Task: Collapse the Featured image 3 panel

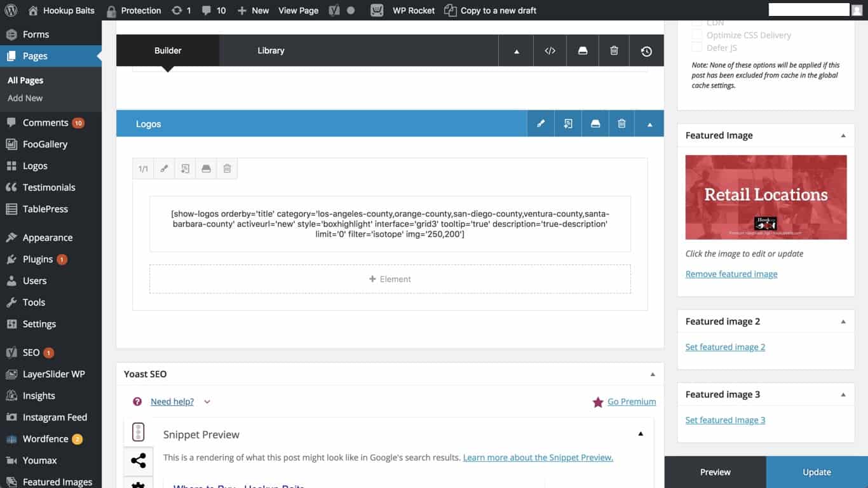Action: click(843, 395)
